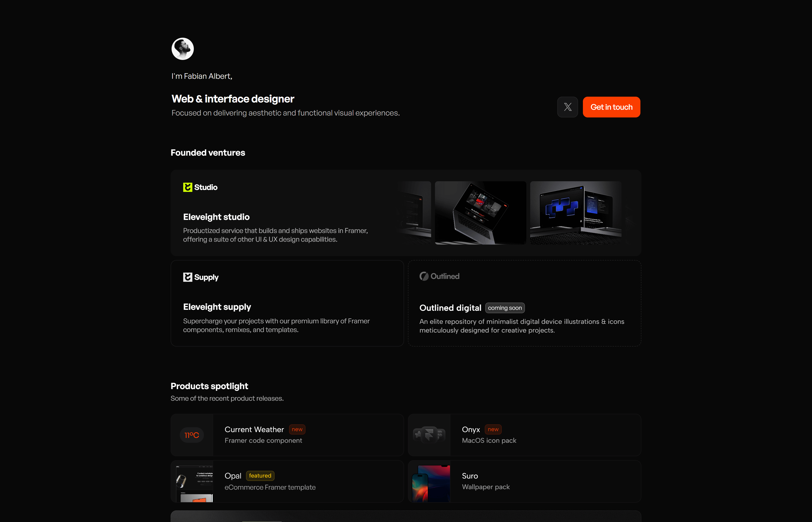Viewport: 812px width, 522px height.
Task: Click the featured badge beside Opal
Action: click(260, 476)
